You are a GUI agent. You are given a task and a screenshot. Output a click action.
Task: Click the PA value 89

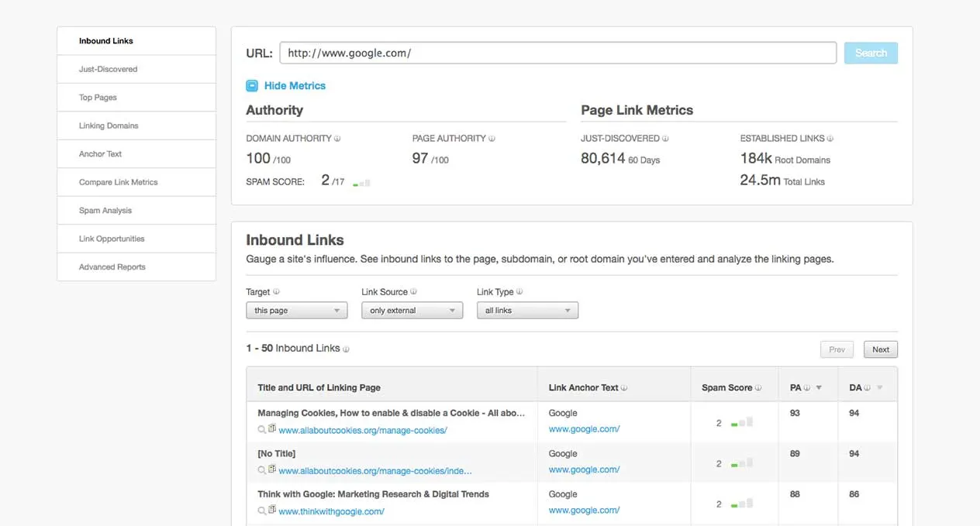coord(795,453)
